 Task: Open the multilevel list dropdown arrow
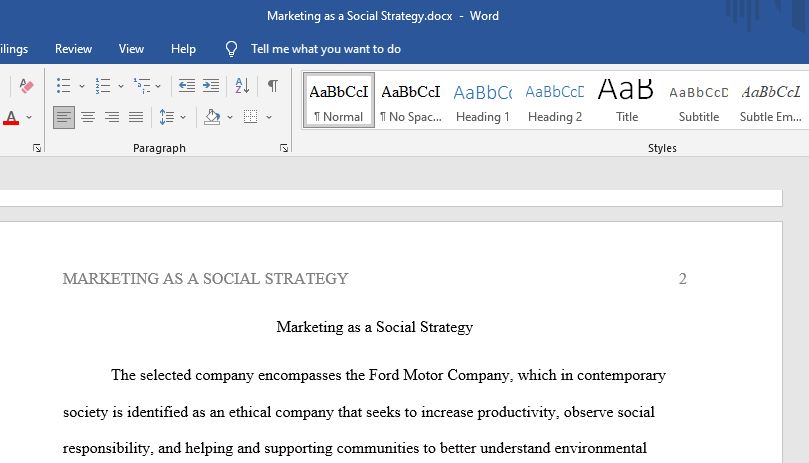point(158,86)
